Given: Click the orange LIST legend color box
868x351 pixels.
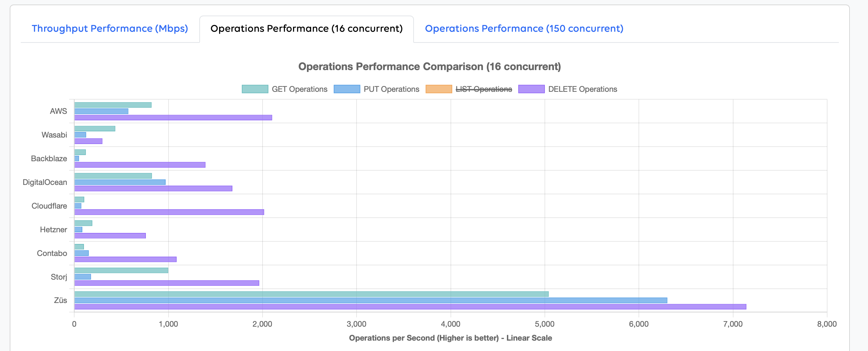Looking at the screenshot, I should tap(439, 89).
